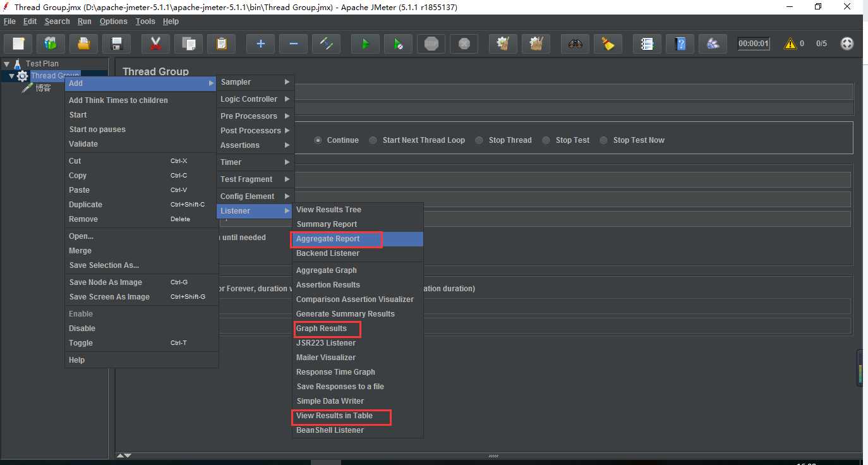Select the Test Plan tree item
This screenshot has height=465, width=868.
42,64
